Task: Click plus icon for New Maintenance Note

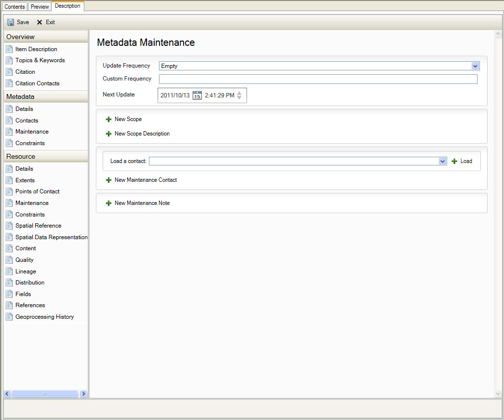Action: (x=108, y=203)
